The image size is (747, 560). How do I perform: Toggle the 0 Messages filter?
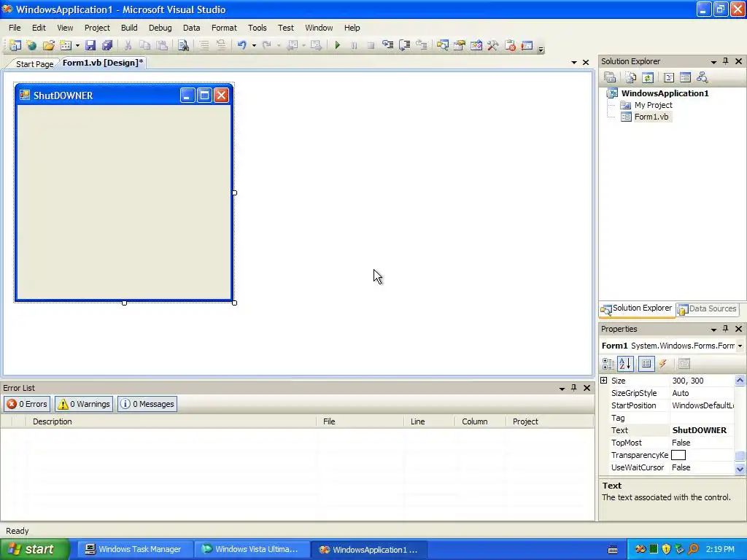point(147,404)
